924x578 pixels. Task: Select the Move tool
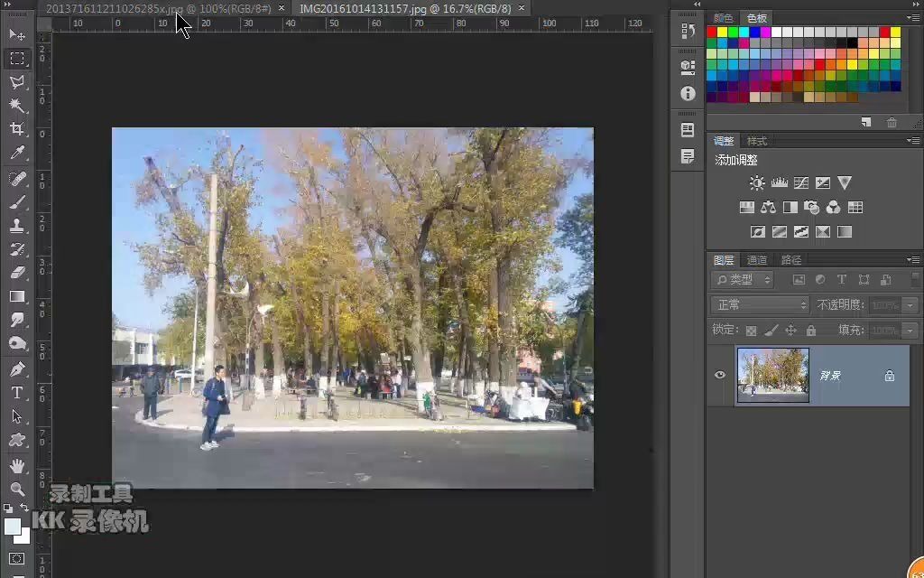(x=18, y=35)
